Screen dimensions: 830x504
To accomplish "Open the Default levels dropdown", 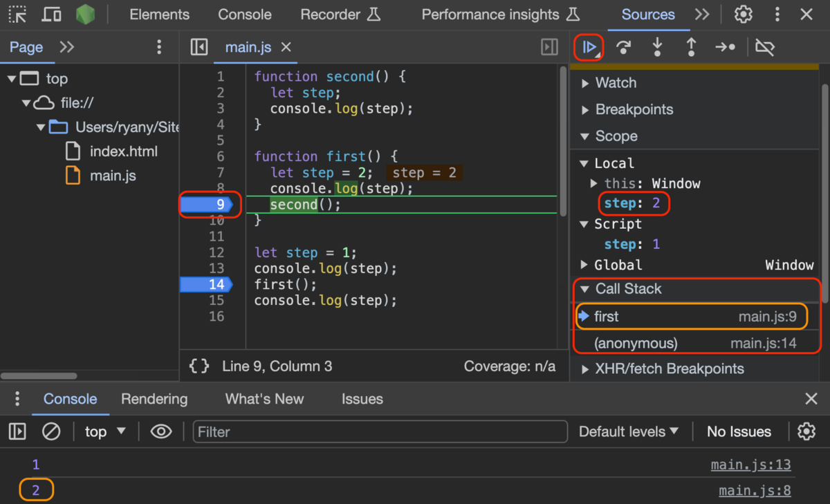I will [x=628, y=431].
